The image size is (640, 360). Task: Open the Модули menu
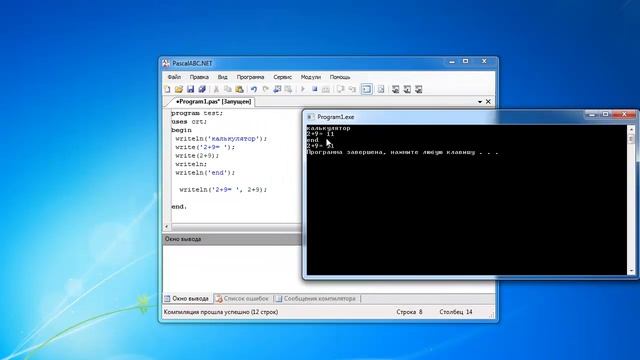(x=311, y=77)
